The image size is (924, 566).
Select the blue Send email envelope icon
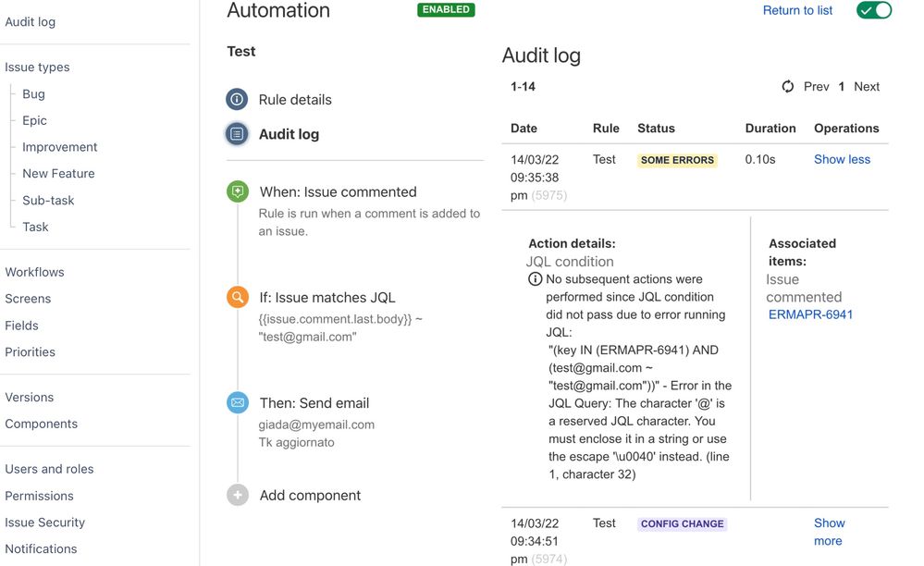pos(238,403)
